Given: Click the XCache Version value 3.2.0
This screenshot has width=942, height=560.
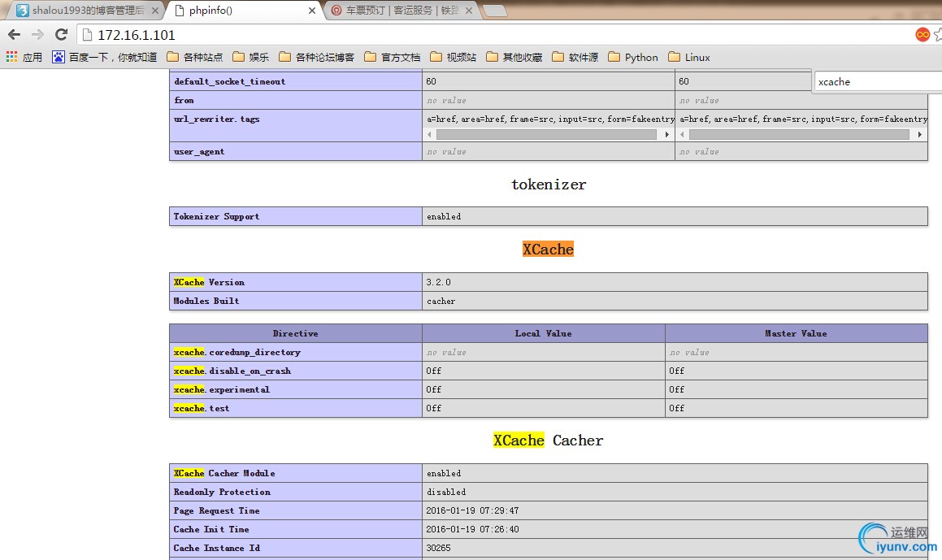Looking at the screenshot, I should coord(439,282).
